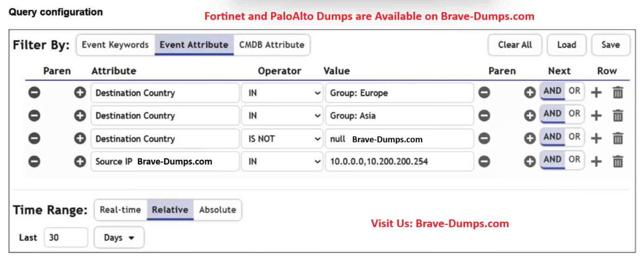
Task: Expand the operator dropdown for Source IP
Action: (x=282, y=162)
